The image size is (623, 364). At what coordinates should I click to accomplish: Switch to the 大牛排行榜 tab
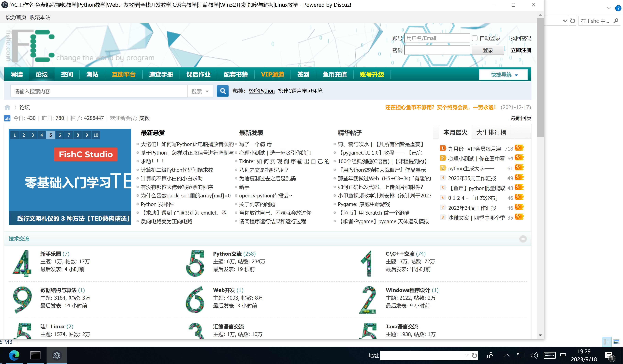point(491,133)
